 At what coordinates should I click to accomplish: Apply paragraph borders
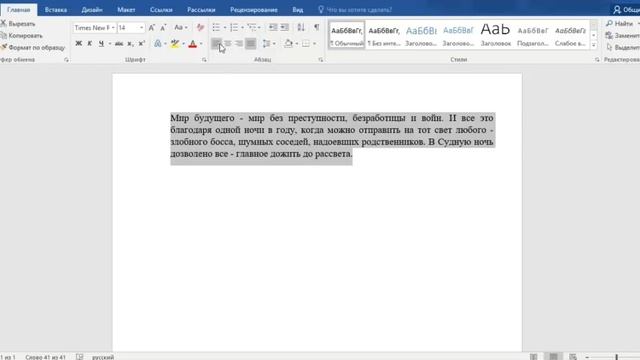point(306,43)
